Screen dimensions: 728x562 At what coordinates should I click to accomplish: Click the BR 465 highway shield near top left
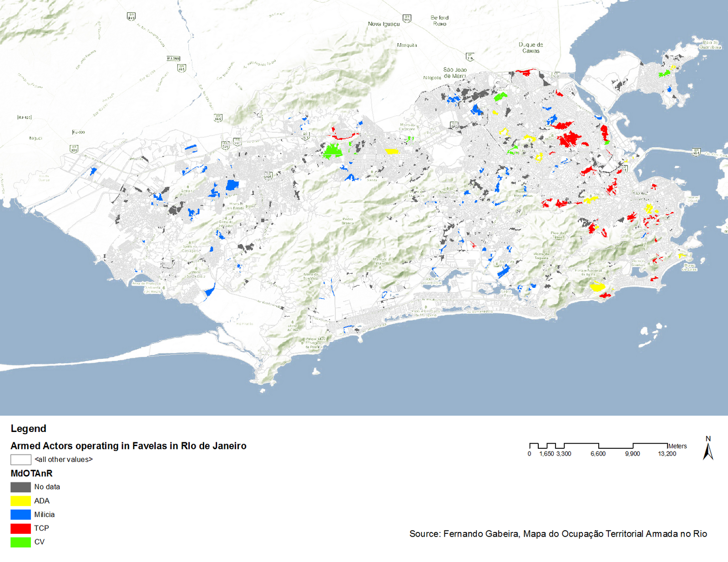131,17
